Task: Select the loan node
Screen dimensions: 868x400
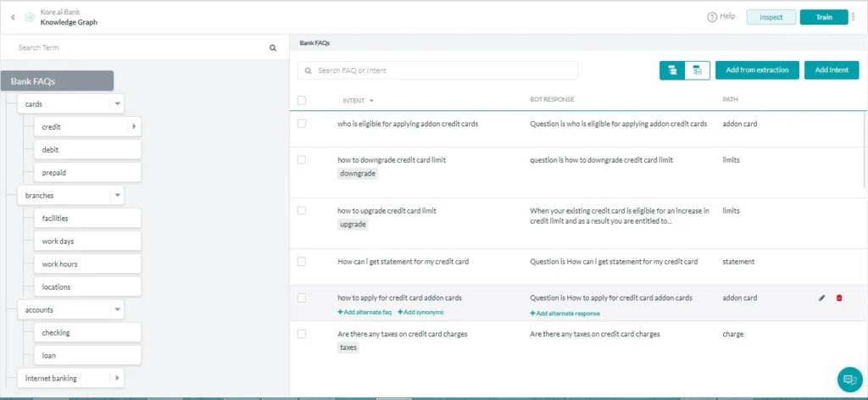Action: [x=87, y=355]
